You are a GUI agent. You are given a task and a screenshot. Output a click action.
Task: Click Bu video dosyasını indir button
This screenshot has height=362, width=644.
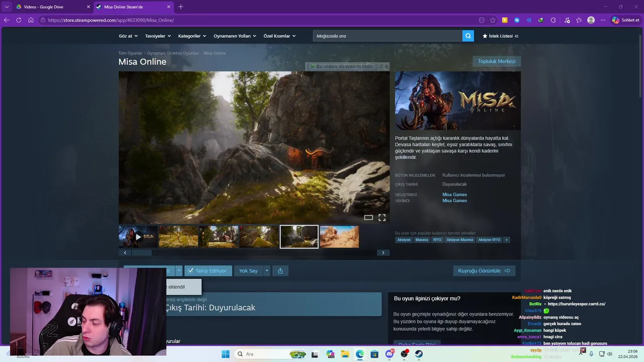[342, 66]
